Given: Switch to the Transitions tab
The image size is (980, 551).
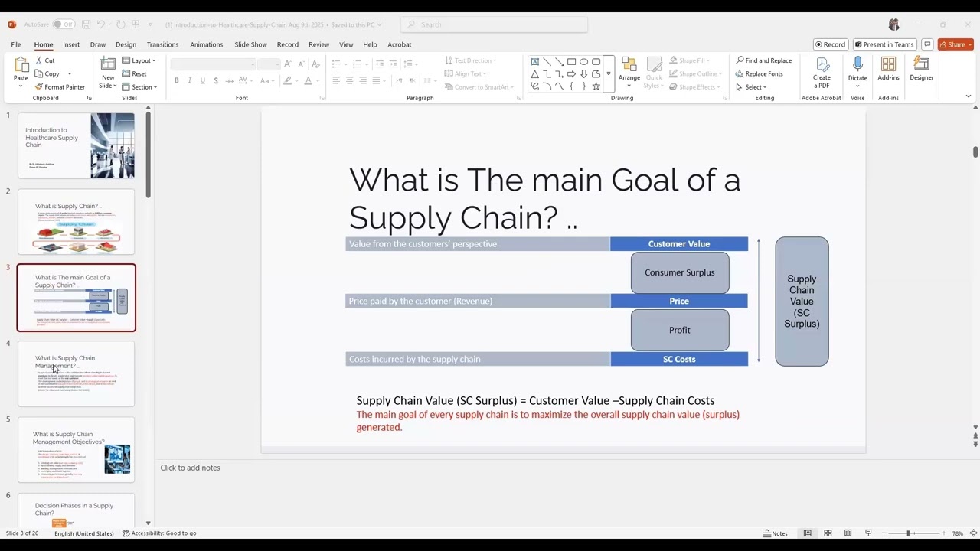Looking at the screenshot, I should point(162,44).
